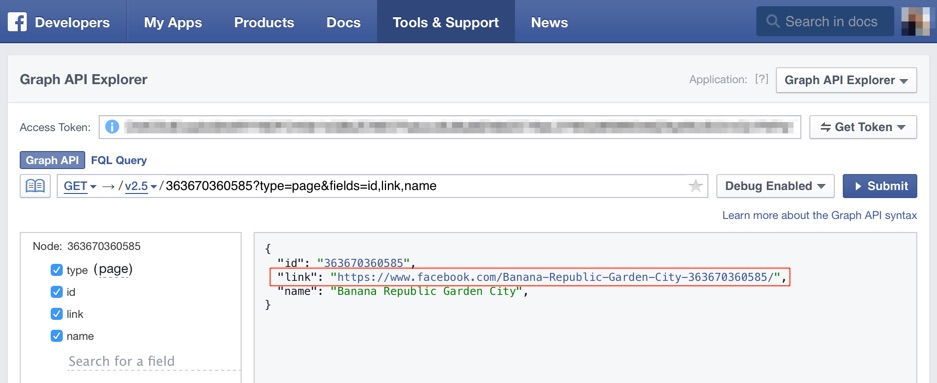The height and width of the screenshot is (383, 937).
Task: Submit the Graph API query
Action: pos(880,186)
